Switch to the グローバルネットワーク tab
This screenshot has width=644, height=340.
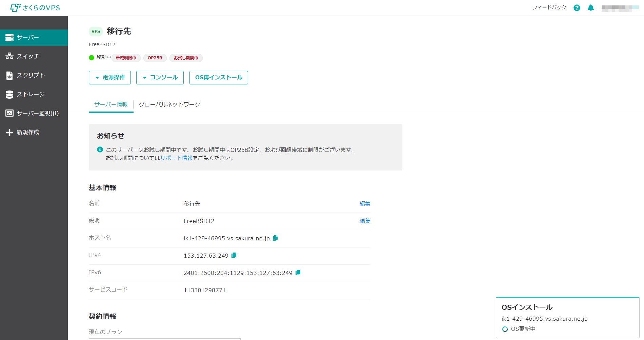(169, 104)
